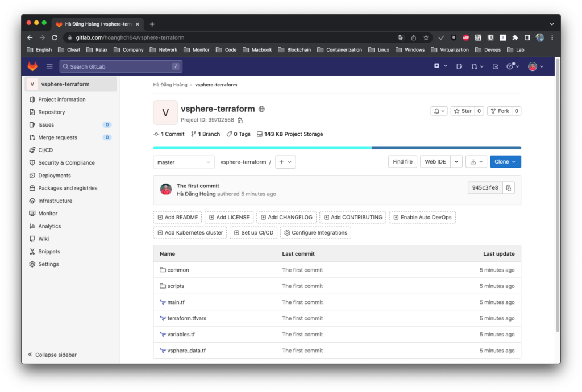Screen dimensions: 582x392
Task: Open the browser extensions puzzle icon
Action: [515, 37]
